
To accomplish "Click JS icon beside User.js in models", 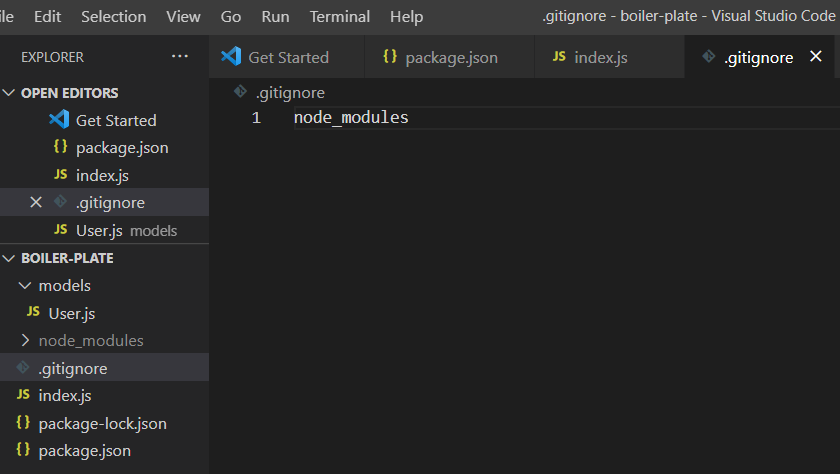I will [33, 311].
